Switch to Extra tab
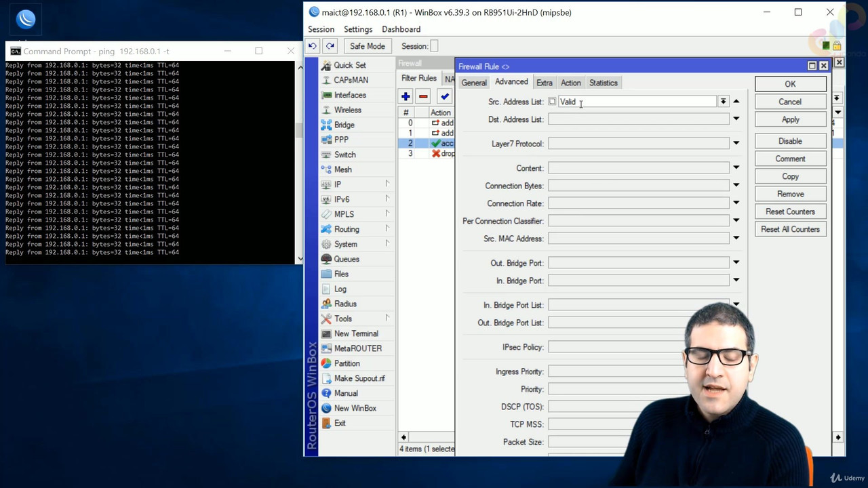 (x=545, y=83)
